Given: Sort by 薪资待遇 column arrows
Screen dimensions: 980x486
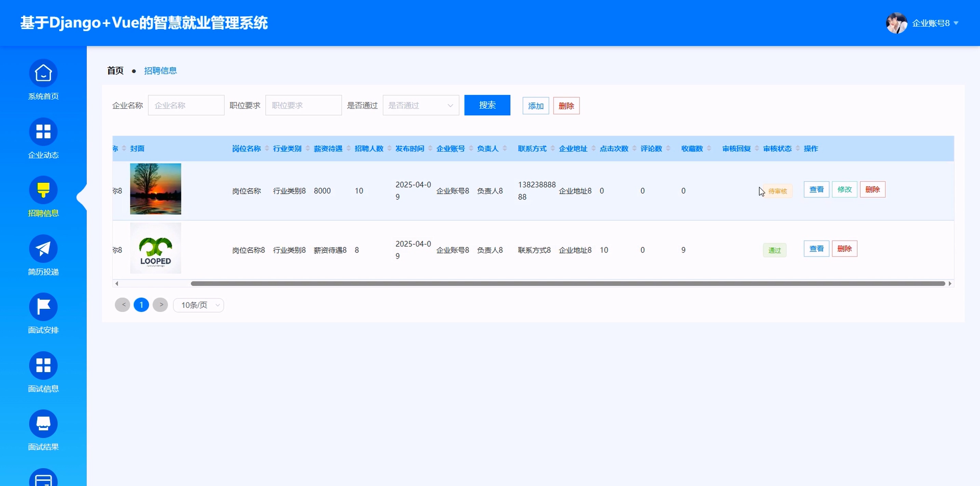Looking at the screenshot, I should point(349,148).
